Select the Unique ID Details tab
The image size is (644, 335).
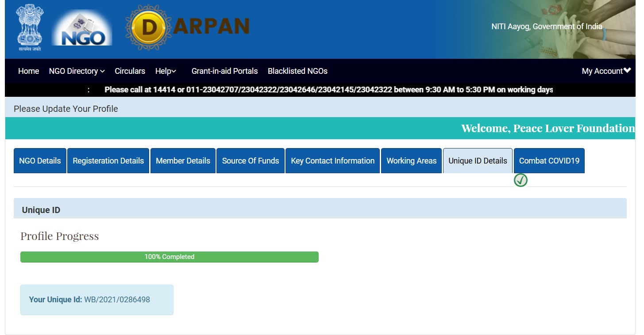[x=478, y=161]
